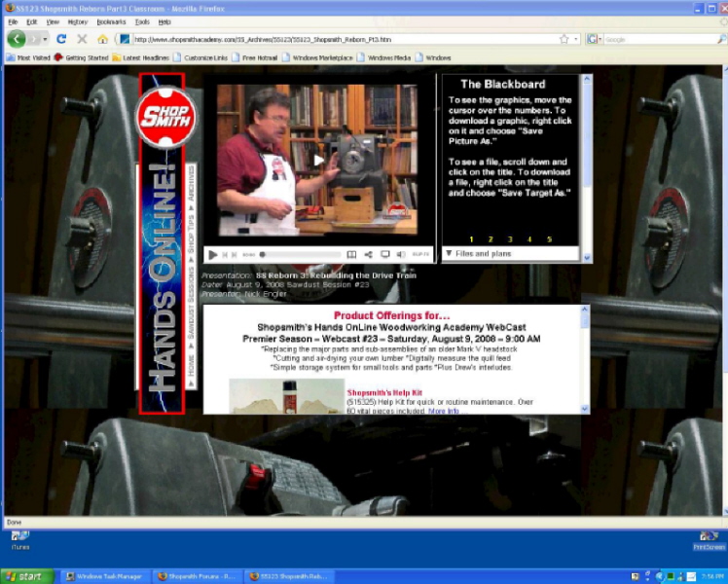Click the Blackboard panel scroll down arrow
The width and height of the screenshot is (728, 584).
(x=587, y=258)
